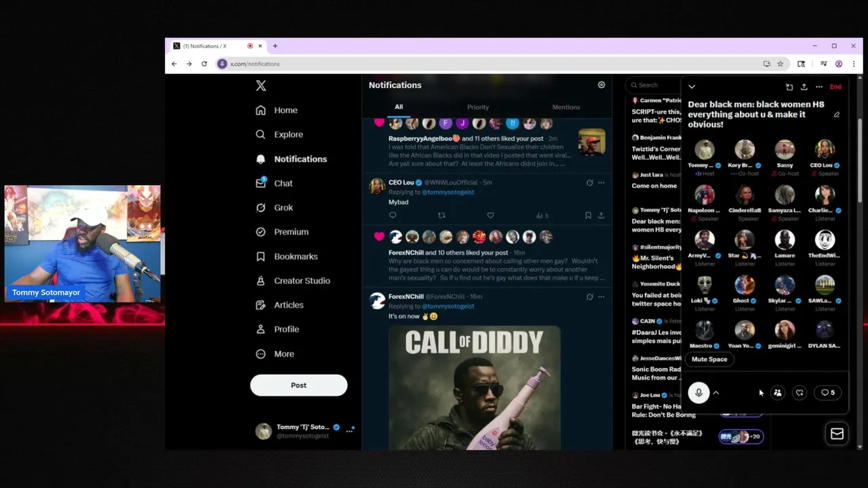Open the Home page from the sidebar

tap(277, 110)
